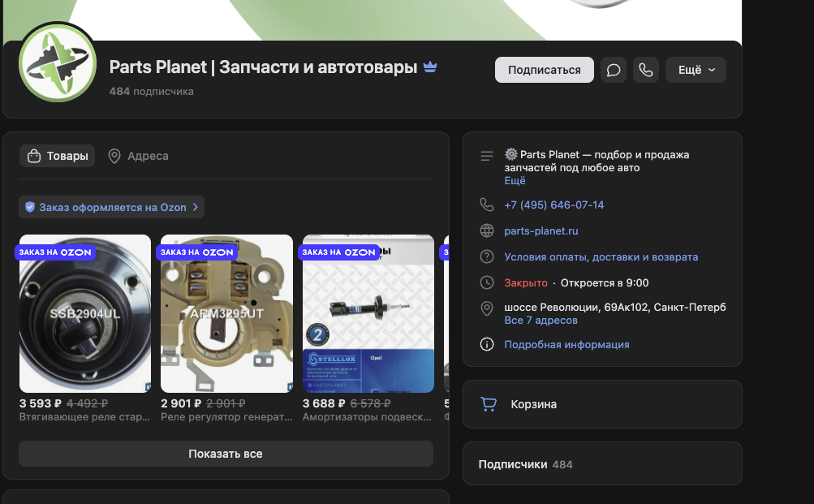Visit the parts-planet.ru website link
The width and height of the screenshot is (814, 504).
point(541,230)
